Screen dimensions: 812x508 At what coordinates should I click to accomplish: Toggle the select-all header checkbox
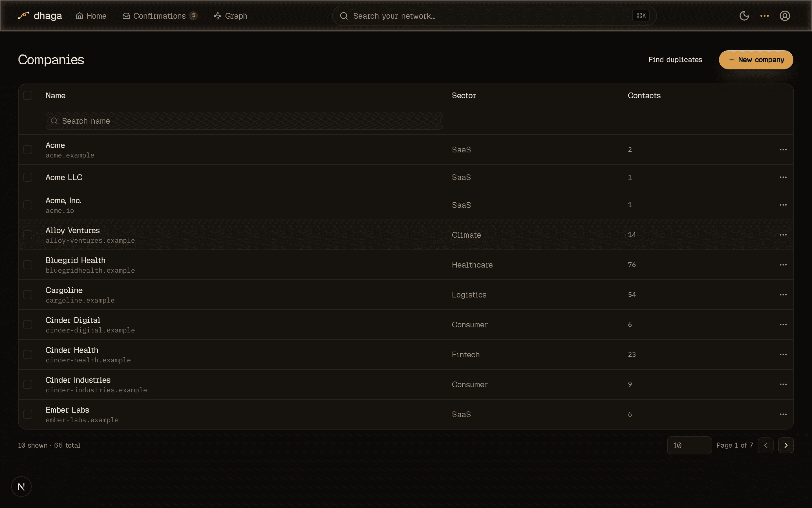28,95
